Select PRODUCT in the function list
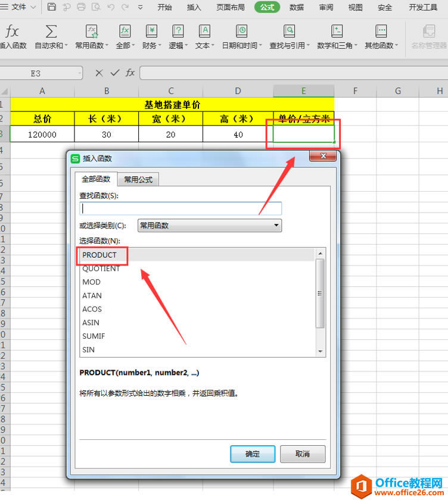 pos(197,255)
